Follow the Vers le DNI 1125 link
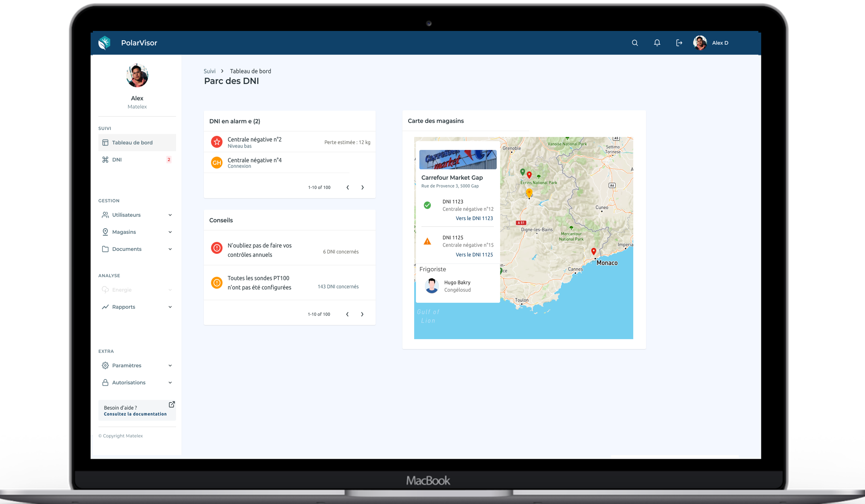Screen dimensions: 865x504 point(474,255)
